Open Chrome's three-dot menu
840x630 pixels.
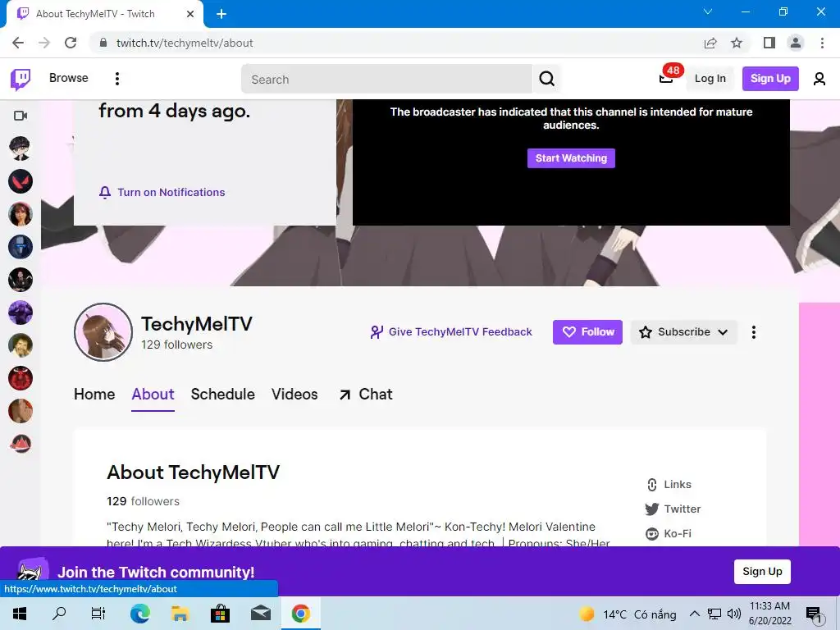coord(822,43)
